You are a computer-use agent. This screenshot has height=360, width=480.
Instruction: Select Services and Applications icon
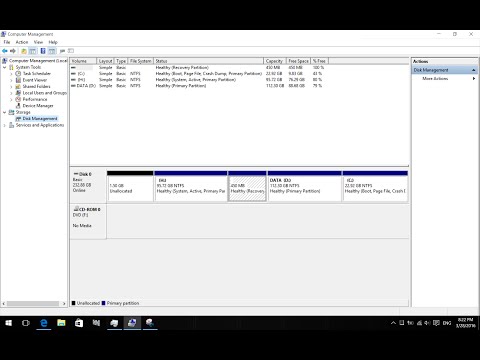pyautogui.click(x=11, y=125)
